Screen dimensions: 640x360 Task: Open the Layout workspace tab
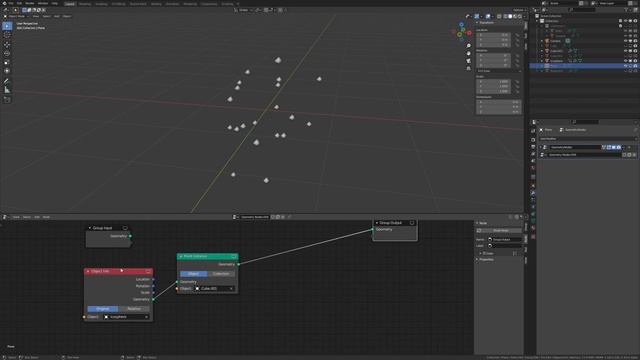point(70,4)
